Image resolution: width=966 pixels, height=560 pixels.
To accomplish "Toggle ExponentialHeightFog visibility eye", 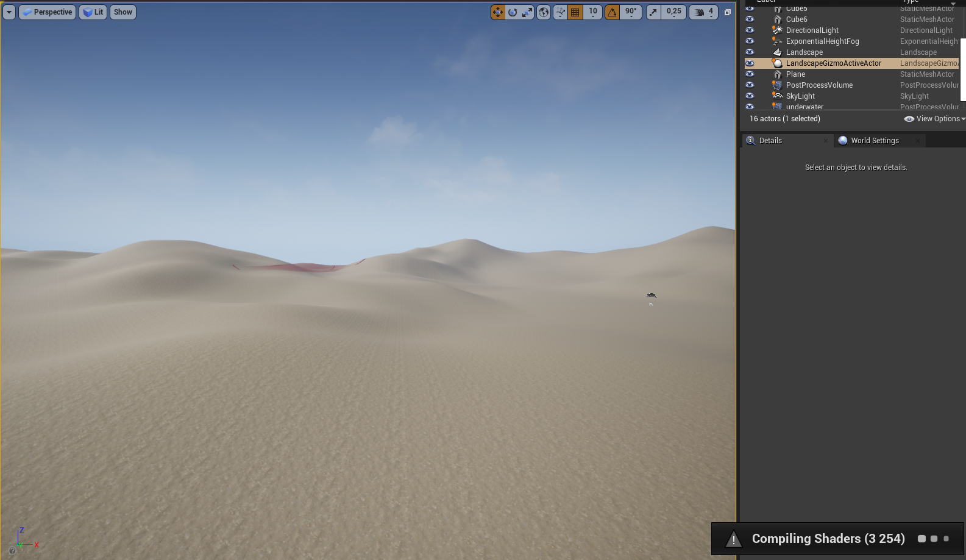I will 750,41.
